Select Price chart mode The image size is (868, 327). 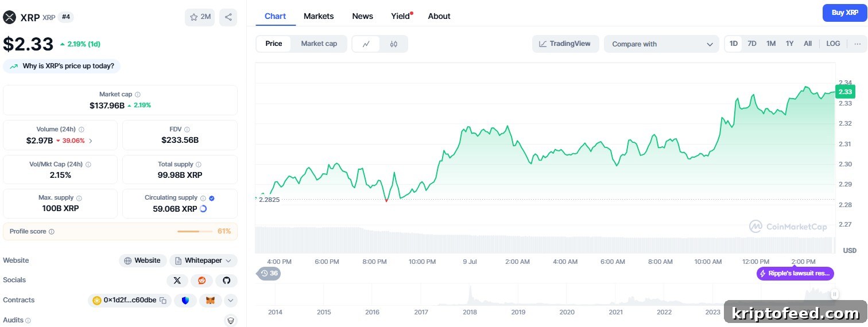(x=274, y=44)
